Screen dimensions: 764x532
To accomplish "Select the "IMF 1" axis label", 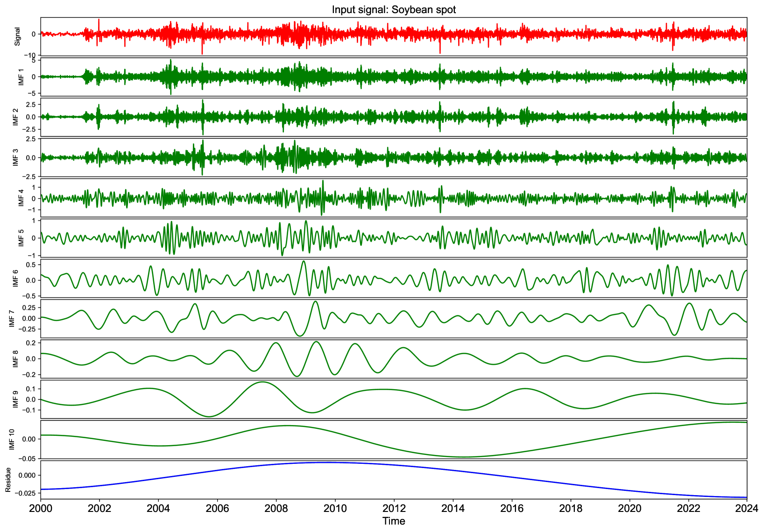I will coord(20,77).
